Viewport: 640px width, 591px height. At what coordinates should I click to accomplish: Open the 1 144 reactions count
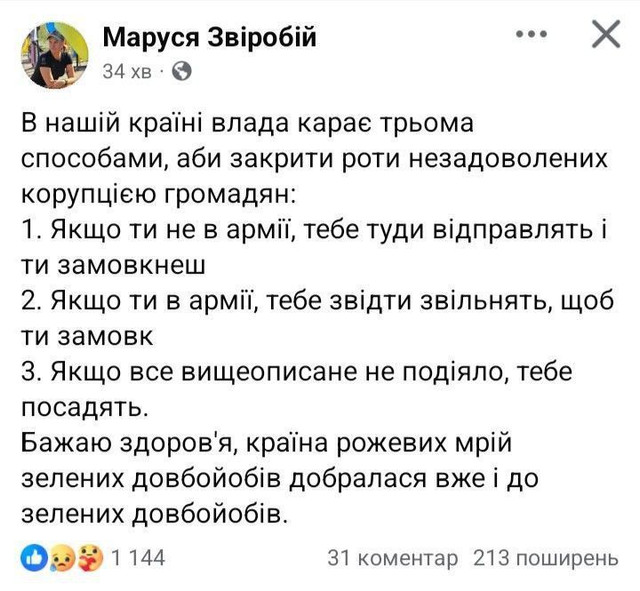point(138,558)
